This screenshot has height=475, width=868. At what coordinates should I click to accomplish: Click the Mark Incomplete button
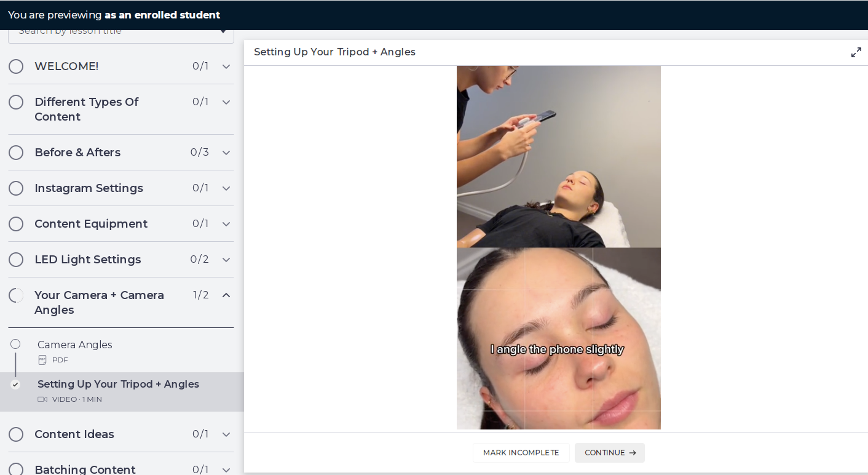click(521, 453)
